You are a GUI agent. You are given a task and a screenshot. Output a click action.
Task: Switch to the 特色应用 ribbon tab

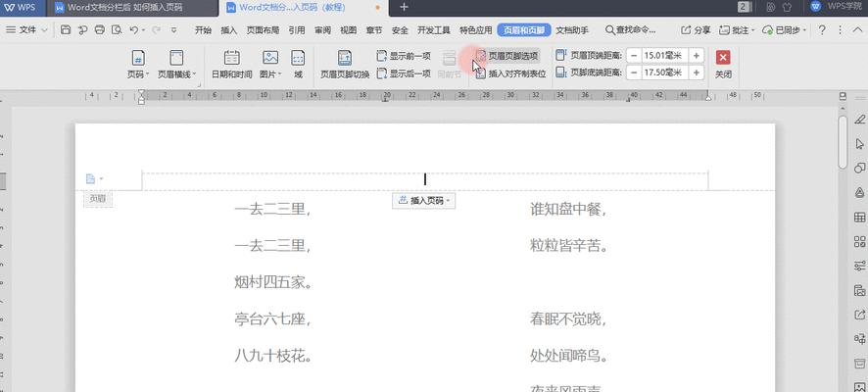(475, 30)
